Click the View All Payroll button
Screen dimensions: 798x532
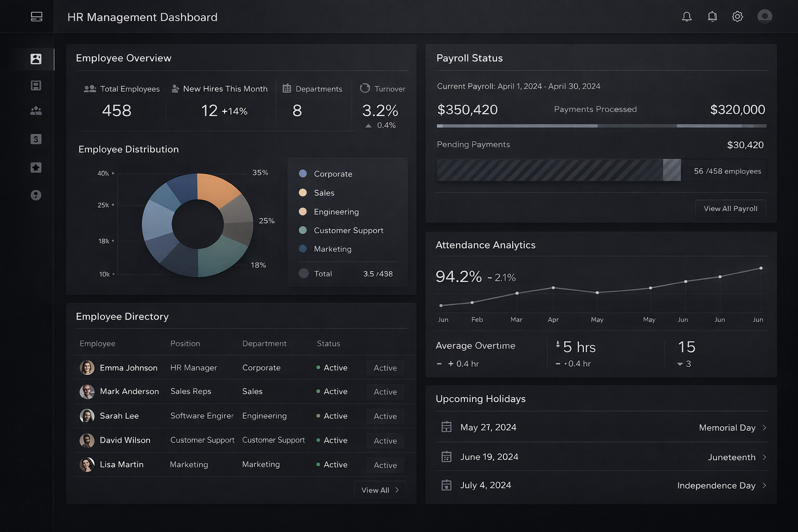click(730, 208)
